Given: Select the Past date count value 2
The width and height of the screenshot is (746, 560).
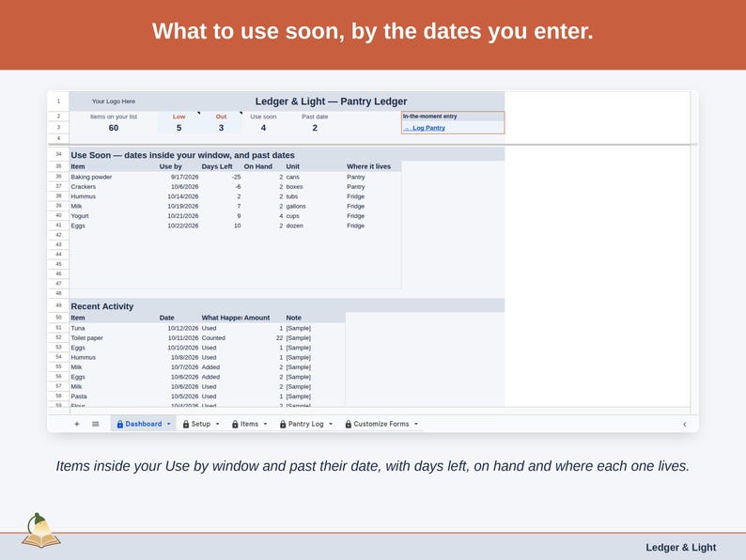Looking at the screenshot, I should pyautogui.click(x=315, y=128).
